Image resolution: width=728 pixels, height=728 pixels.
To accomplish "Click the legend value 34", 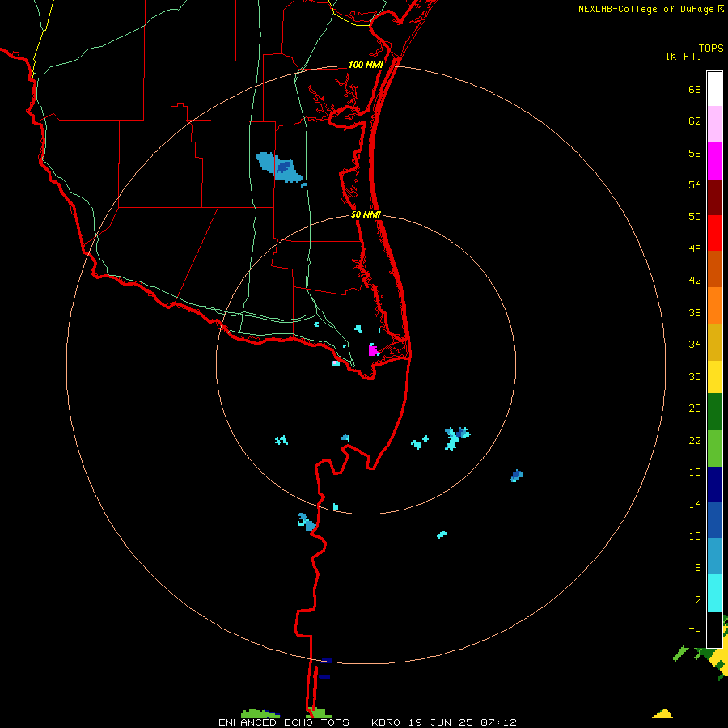I will tap(695, 344).
